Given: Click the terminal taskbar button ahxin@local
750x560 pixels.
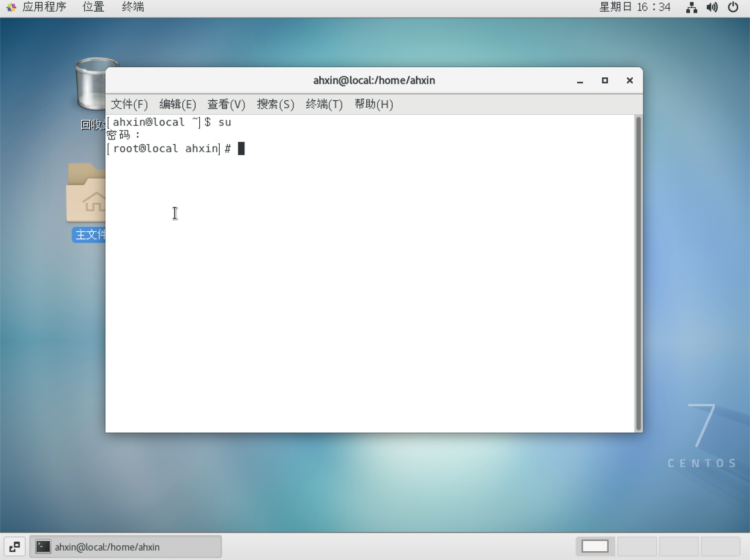Looking at the screenshot, I should point(125,547).
